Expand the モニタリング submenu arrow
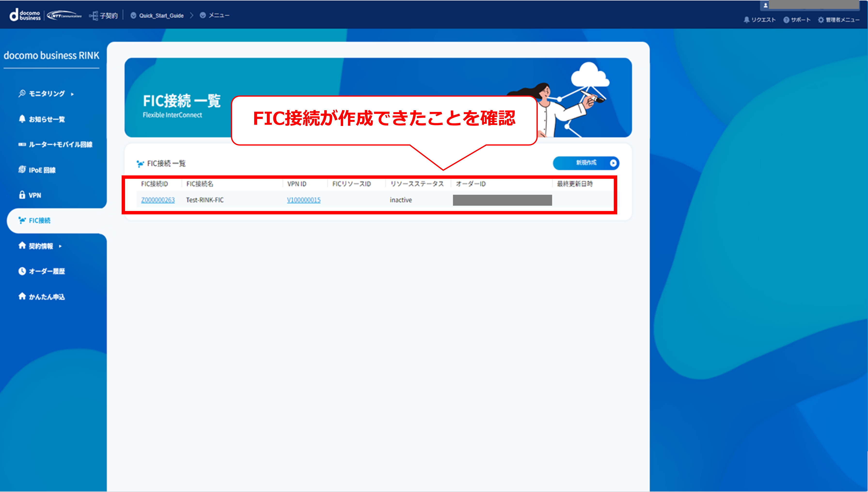This screenshot has height=492, width=868. click(72, 94)
